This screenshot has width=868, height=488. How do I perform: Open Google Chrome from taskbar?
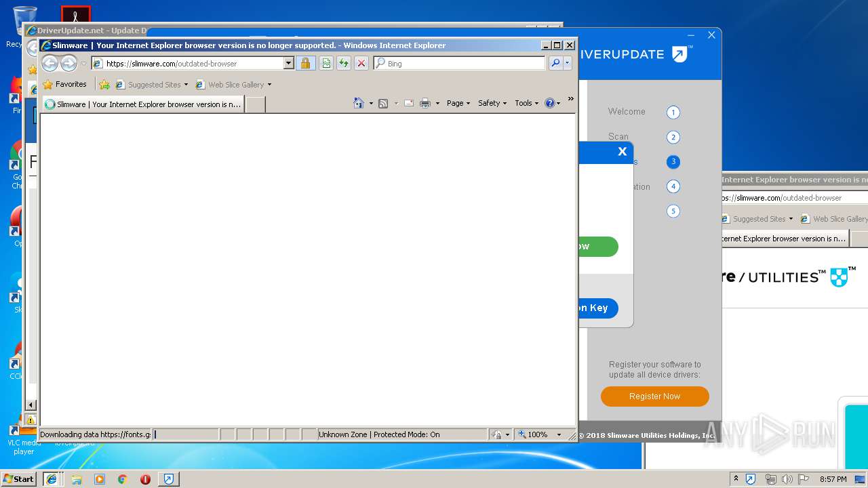point(122,479)
